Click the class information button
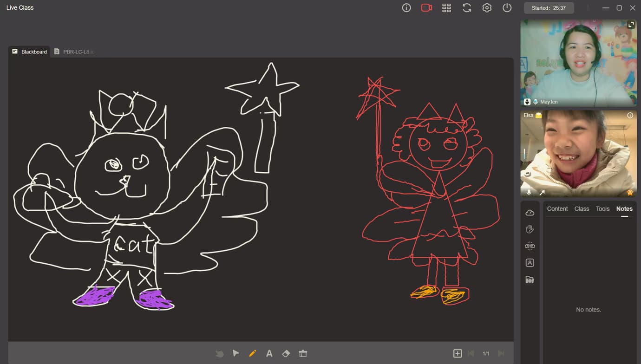The height and width of the screenshot is (364, 641). 406,8
